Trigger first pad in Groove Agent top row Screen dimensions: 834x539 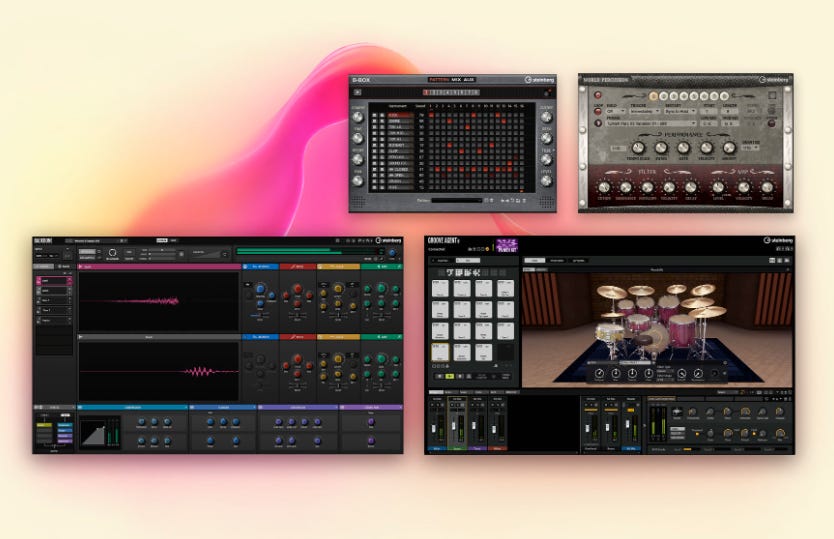(x=440, y=288)
